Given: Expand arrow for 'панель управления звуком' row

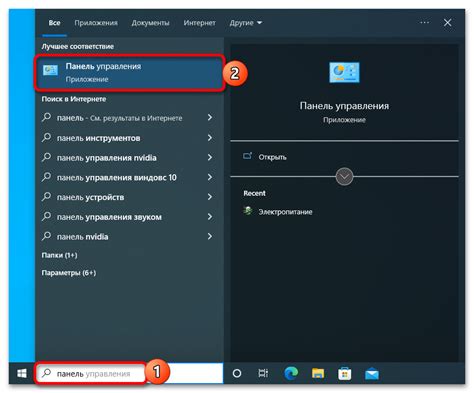Looking at the screenshot, I should coord(210,216).
